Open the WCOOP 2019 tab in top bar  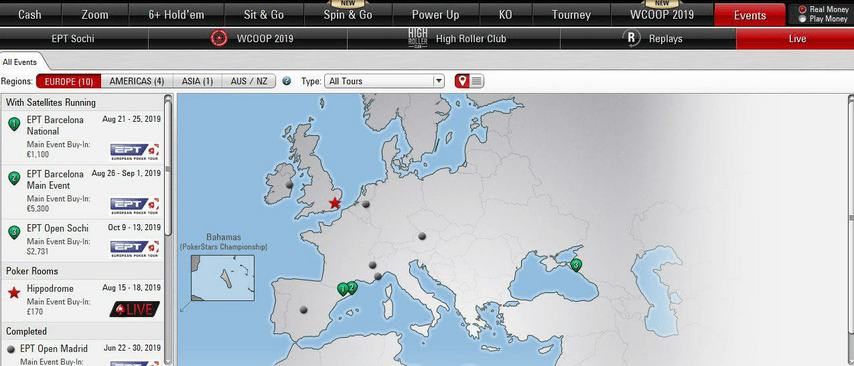[662, 14]
